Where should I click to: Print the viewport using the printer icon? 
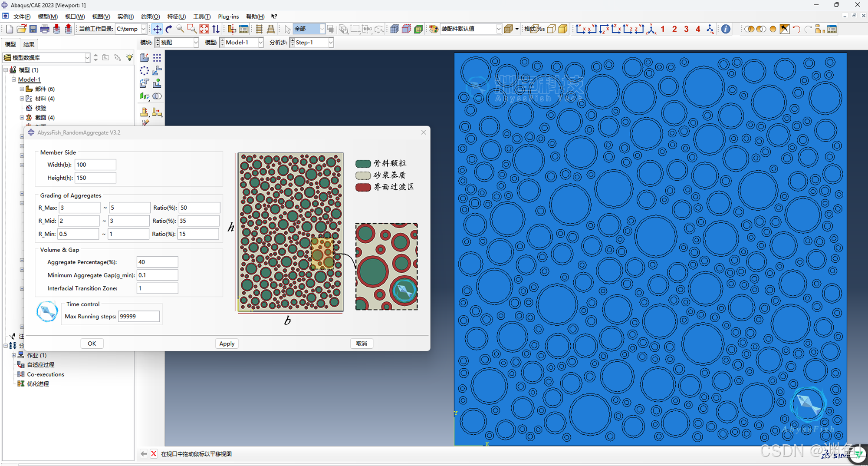[x=45, y=29]
